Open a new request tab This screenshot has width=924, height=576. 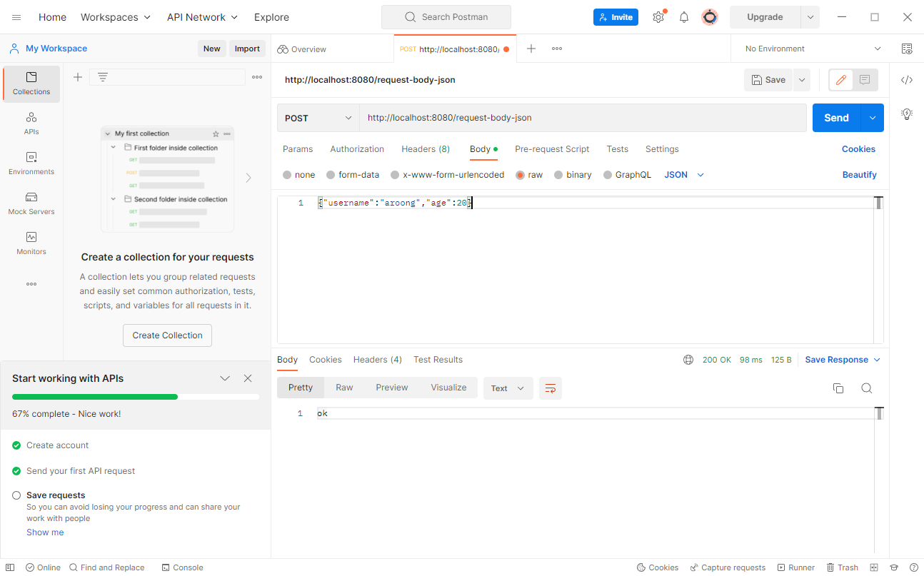(531, 49)
